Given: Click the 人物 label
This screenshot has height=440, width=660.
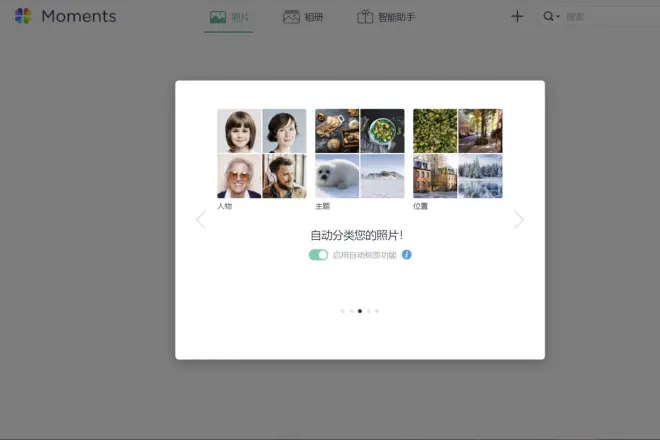Looking at the screenshot, I should pos(225,206).
